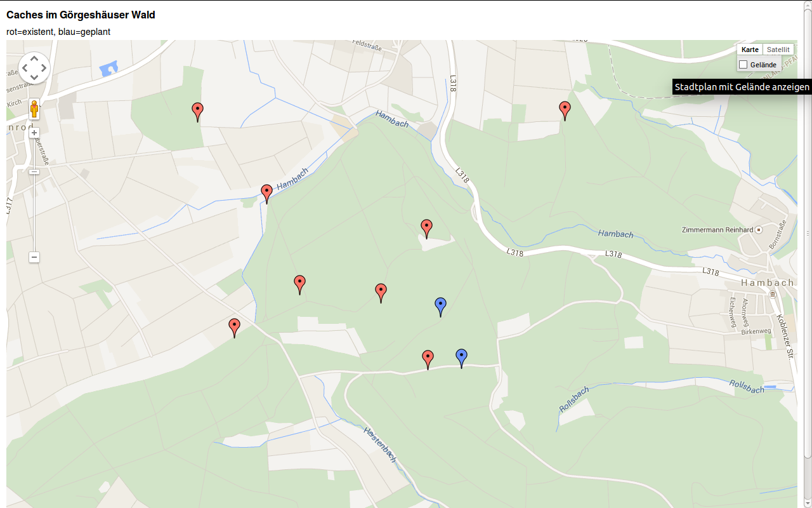Click red marker beside the Hambach stream label
Viewport: 812px width, 508px height.
(x=266, y=194)
